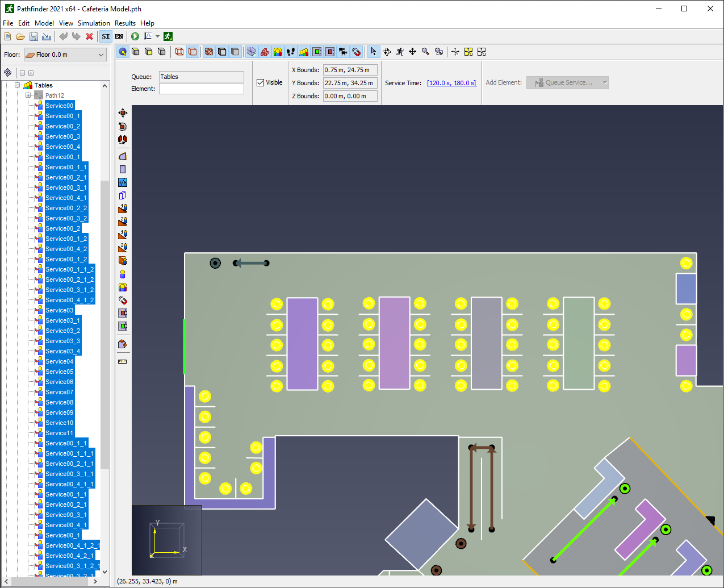
Task: Select Service03 in the tree
Action: click(59, 310)
